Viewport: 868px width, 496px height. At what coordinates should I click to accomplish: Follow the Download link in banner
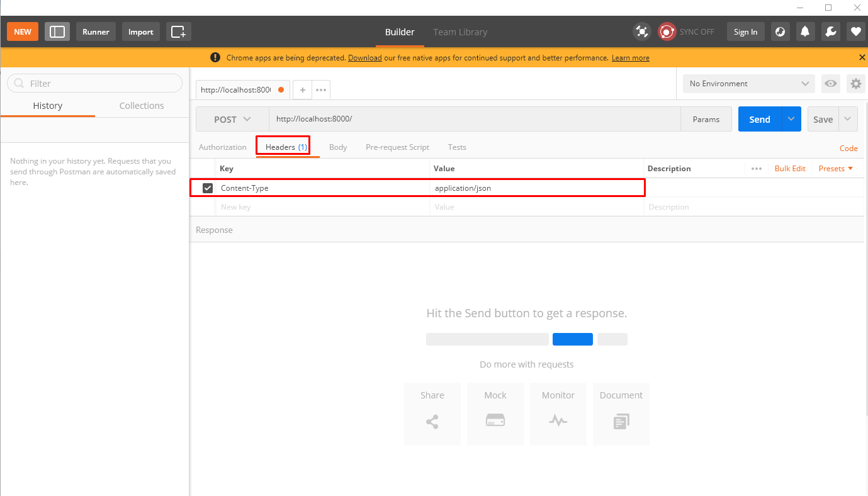pyautogui.click(x=365, y=58)
